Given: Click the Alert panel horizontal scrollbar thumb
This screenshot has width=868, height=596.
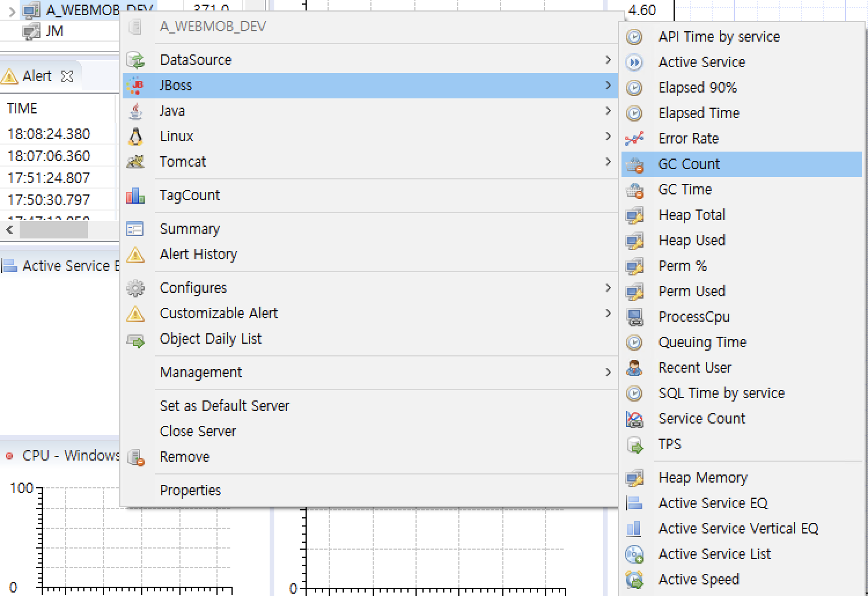Looking at the screenshot, I should (54, 230).
